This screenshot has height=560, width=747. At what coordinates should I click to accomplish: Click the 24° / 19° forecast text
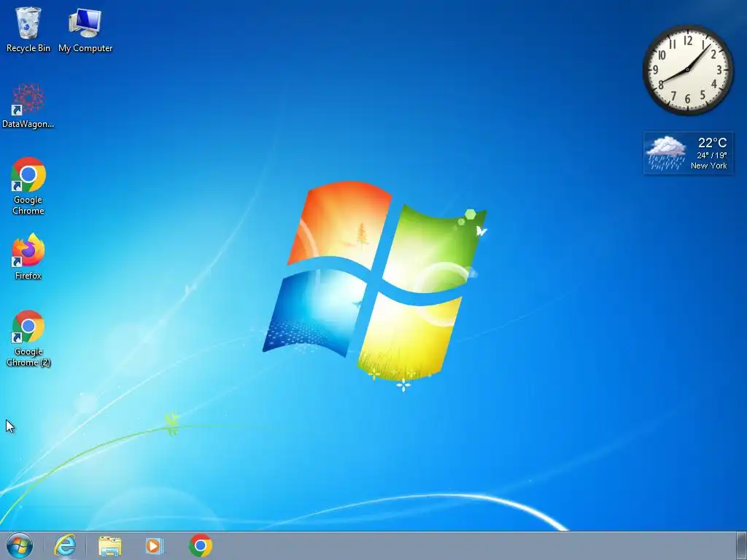click(x=712, y=155)
